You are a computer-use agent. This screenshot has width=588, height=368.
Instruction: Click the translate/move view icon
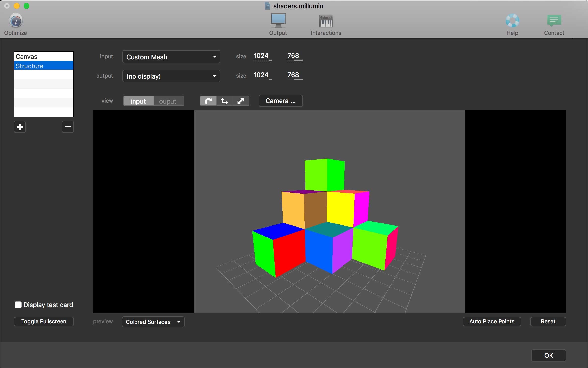[x=224, y=101]
